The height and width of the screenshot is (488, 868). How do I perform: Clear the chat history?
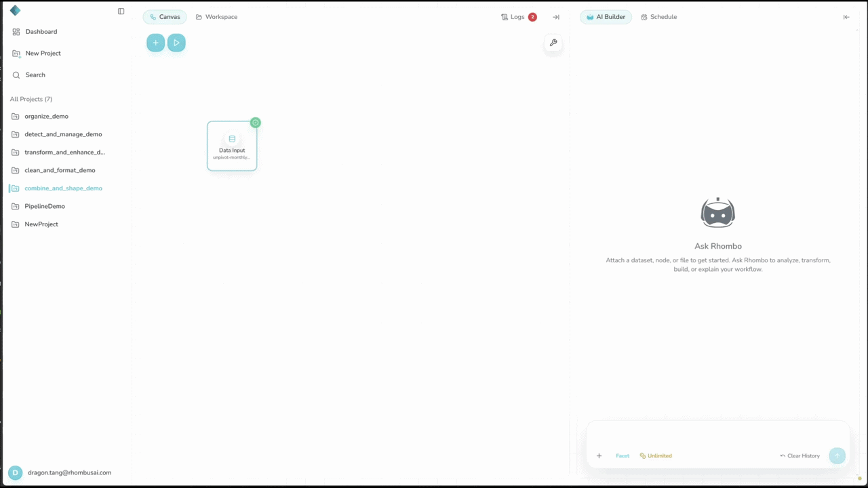[800, 456]
